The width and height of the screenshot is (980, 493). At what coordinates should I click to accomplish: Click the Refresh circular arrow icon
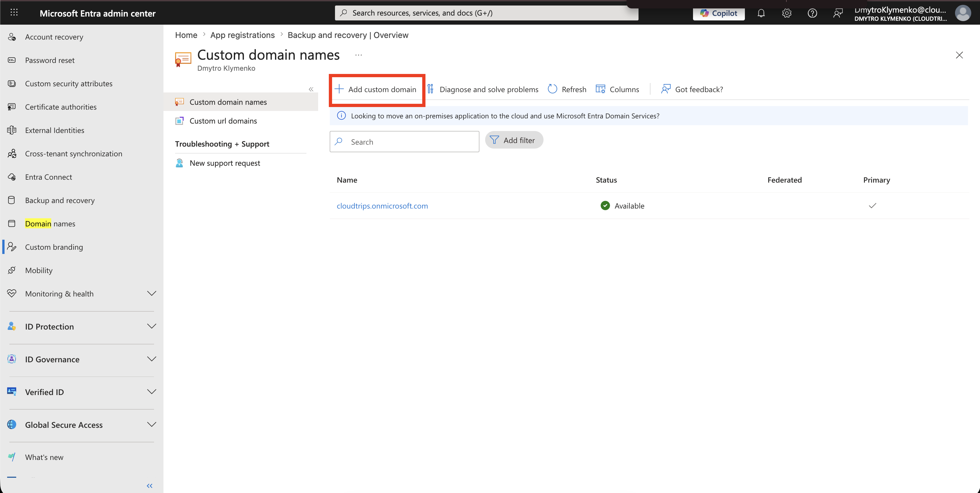pos(552,89)
